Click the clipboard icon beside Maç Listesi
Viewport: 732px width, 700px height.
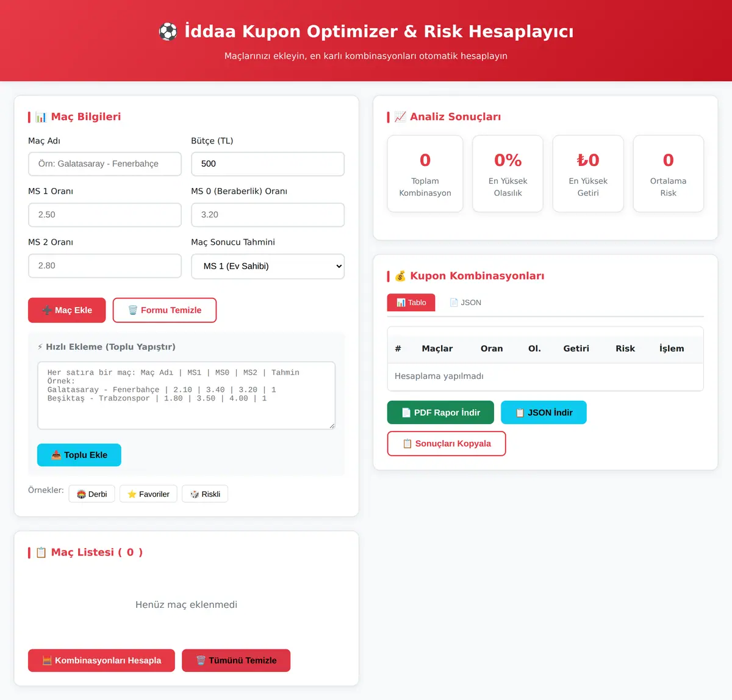coord(41,552)
